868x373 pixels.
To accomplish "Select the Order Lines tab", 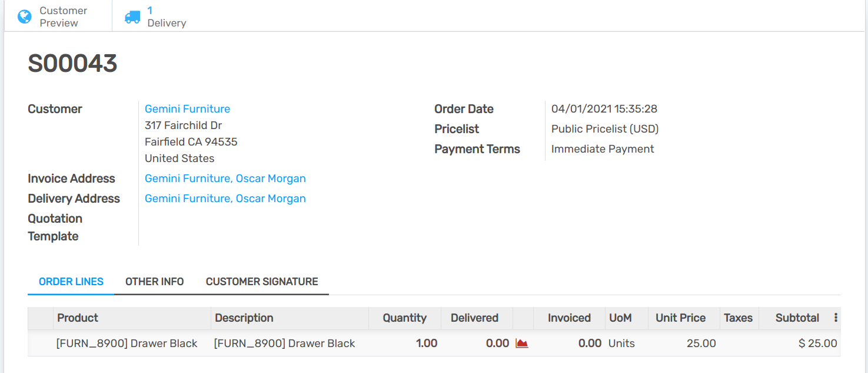I will pos(71,282).
